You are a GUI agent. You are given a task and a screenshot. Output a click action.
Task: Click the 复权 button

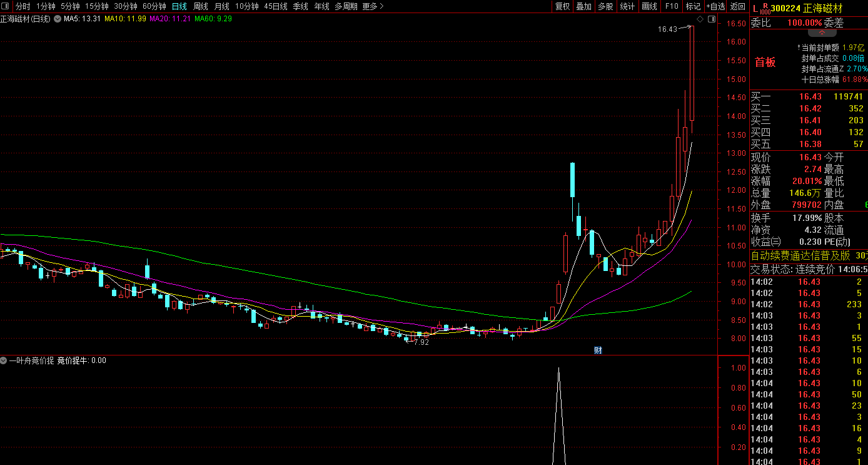point(563,6)
